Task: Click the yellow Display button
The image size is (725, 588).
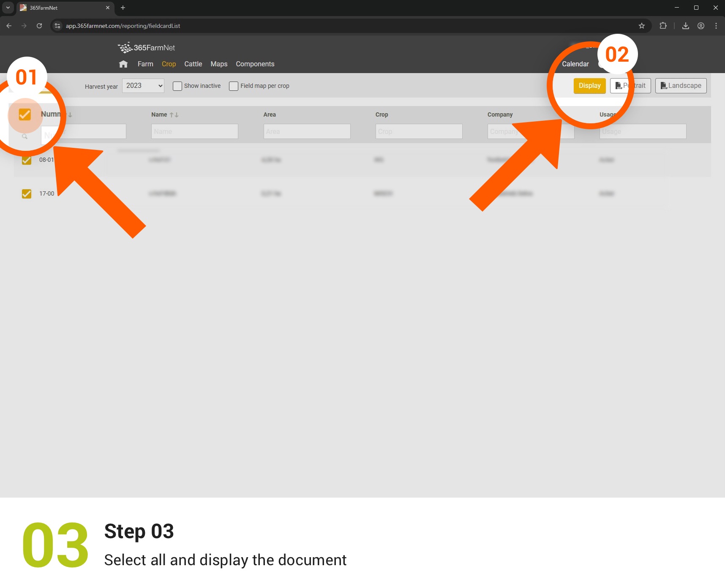Action: (x=589, y=86)
